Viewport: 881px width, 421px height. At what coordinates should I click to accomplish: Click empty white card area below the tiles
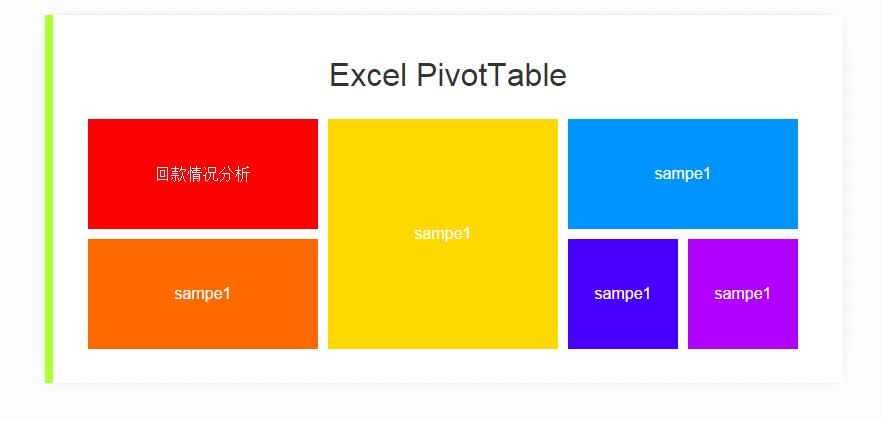[x=443, y=365]
